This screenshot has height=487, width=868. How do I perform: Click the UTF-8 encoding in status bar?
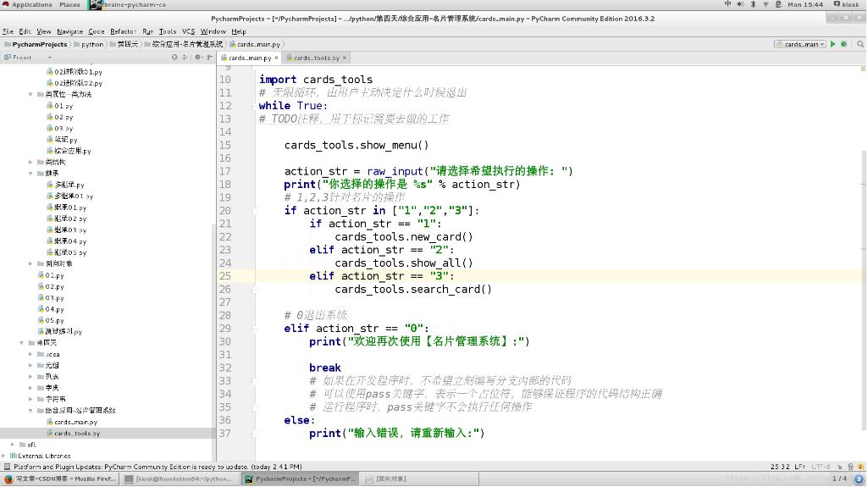point(821,467)
